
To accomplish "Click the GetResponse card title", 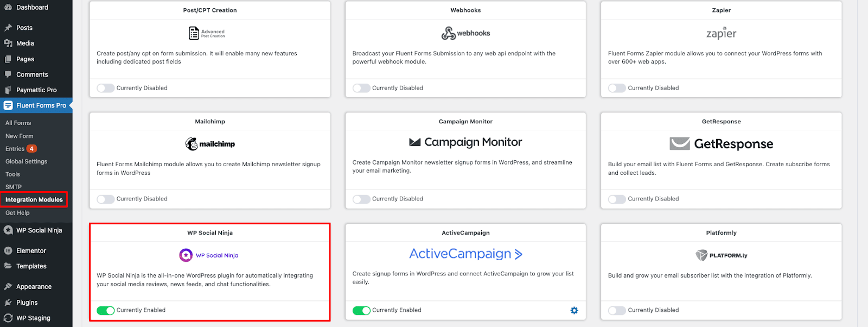I will (721, 122).
